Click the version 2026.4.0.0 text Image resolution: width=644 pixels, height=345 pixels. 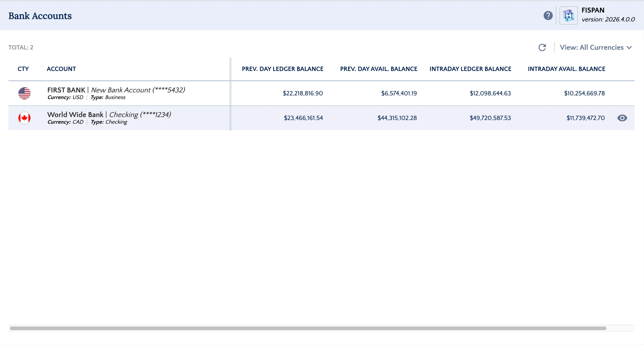click(608, 19)
